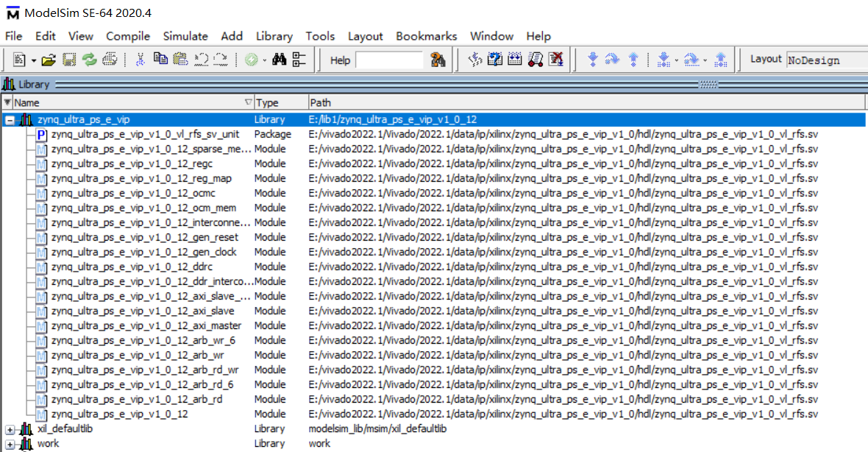Click the green Add to window icon

point(252,60)
